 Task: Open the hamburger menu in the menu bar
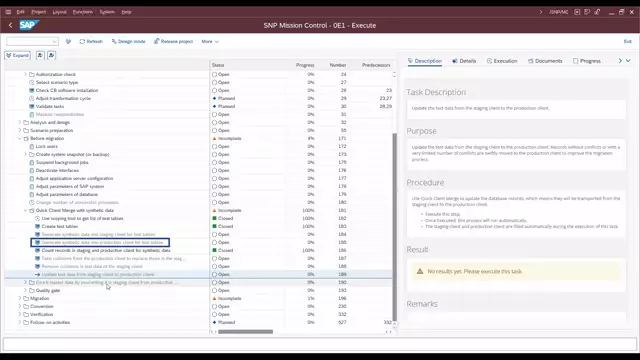[x=8, y=12]
